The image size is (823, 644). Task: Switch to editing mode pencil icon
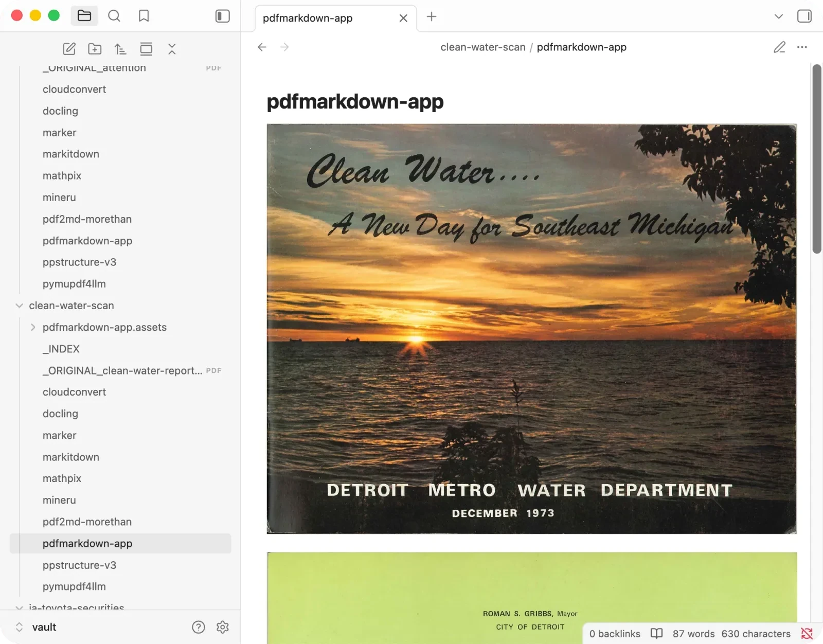tap(779, 47)
